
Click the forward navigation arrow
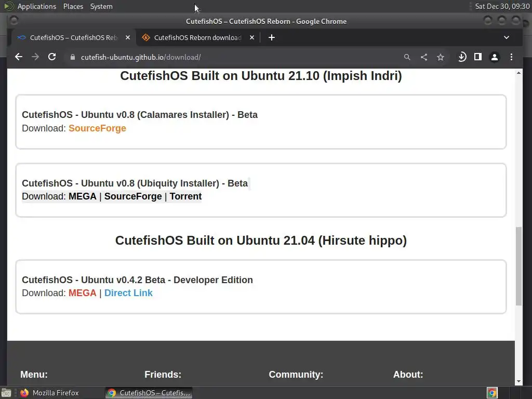35,57
